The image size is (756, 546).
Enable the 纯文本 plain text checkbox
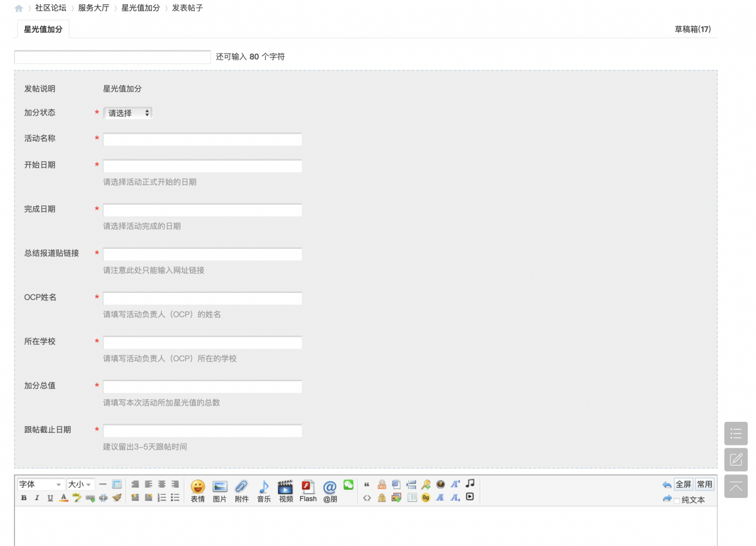click(x=677, y=501)
